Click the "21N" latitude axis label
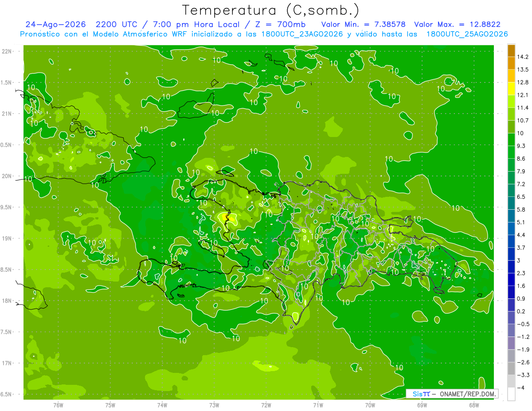Viewport: 532px width, 411px height. 7,114
